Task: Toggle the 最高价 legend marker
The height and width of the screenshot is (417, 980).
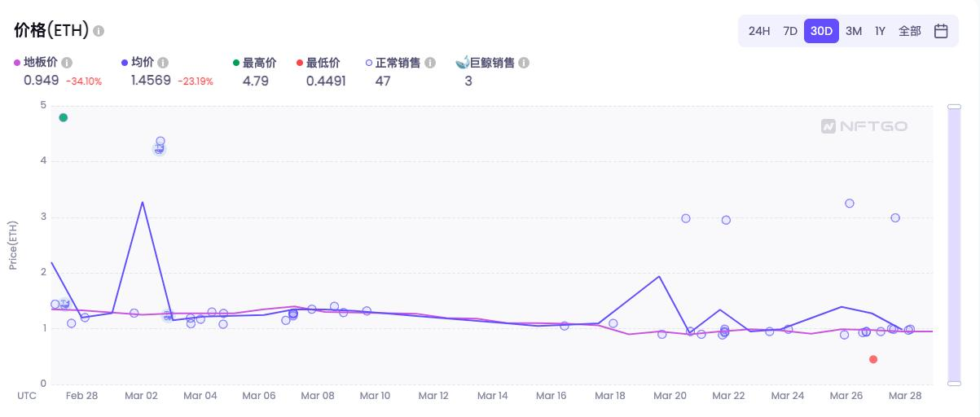Action: click(x=254, y=63)
